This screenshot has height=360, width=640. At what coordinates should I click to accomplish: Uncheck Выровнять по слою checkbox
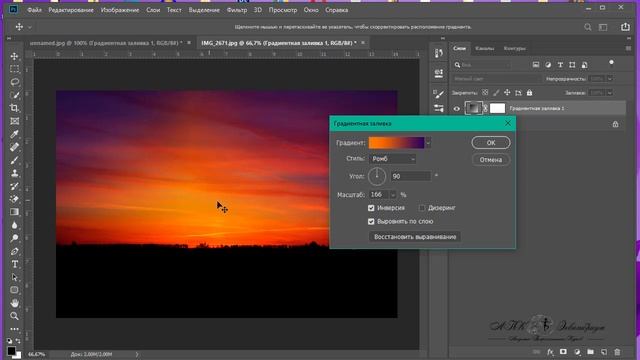point(371,222)
